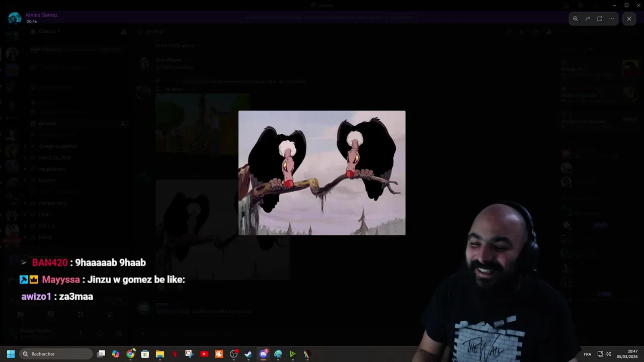Open OBS Studio from the taskbar
Image resolution: width=644 pixels, height=362 pixels.
pyautogui.click(x=234, y=354)
